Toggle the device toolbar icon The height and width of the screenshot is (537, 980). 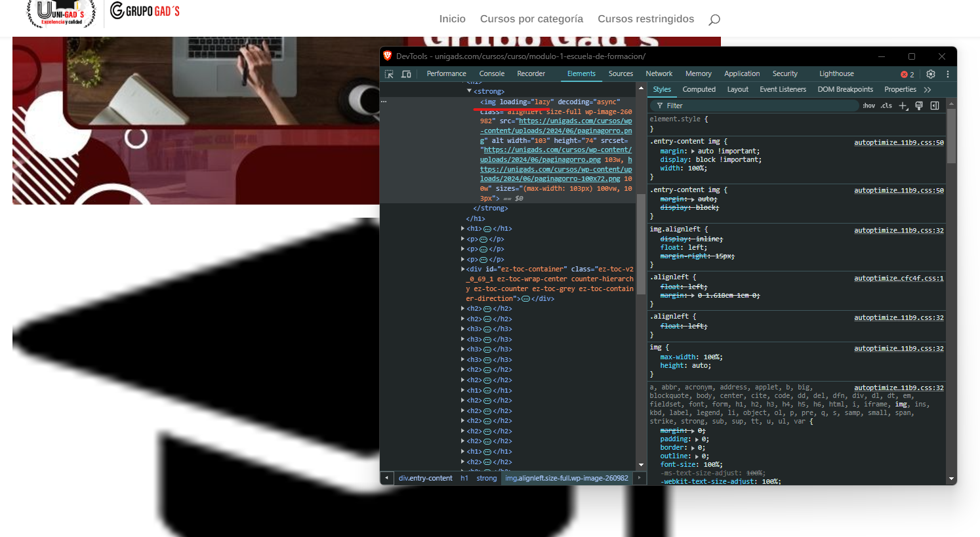406,74
